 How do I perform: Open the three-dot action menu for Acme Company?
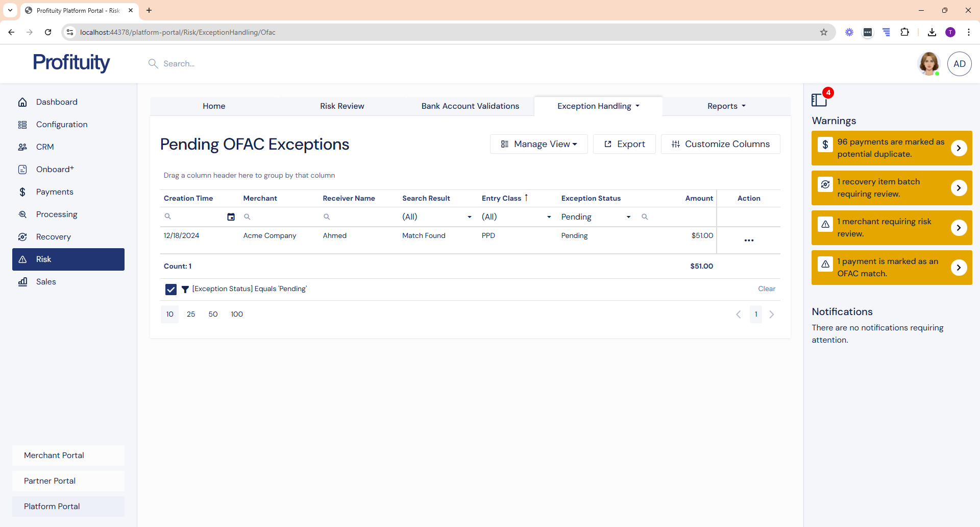[748, 241]
